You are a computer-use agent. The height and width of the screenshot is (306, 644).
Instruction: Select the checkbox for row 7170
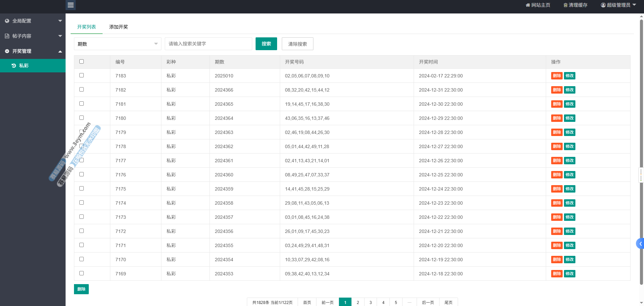pos(81,259)
